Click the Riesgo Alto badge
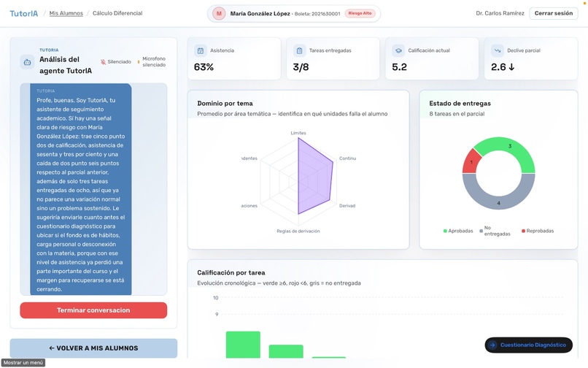The image size is (588, 368). point(360,14)
